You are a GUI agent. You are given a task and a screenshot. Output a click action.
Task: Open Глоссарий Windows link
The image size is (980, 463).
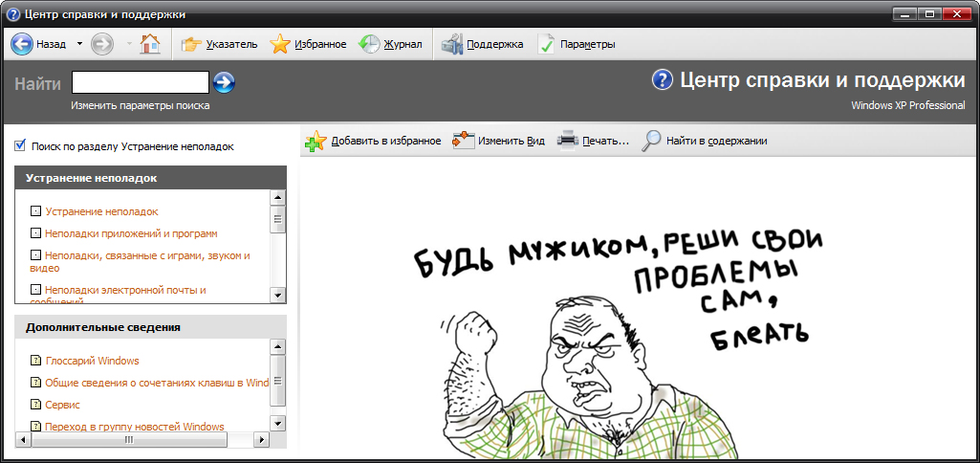[92, 361]
